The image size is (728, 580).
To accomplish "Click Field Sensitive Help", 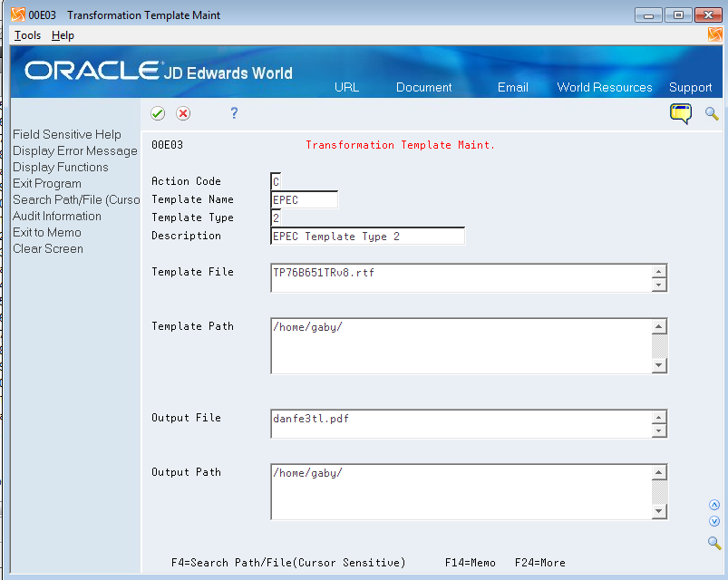I will coord(67,134).
